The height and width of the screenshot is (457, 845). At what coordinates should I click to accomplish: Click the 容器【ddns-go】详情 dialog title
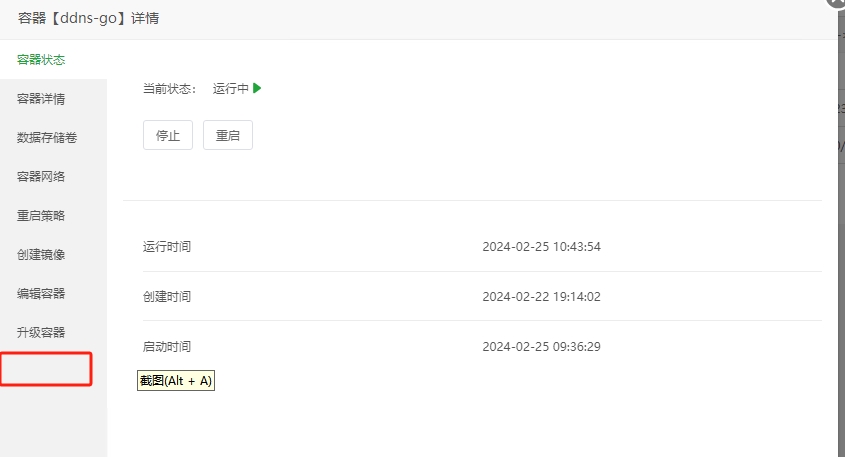88,18
